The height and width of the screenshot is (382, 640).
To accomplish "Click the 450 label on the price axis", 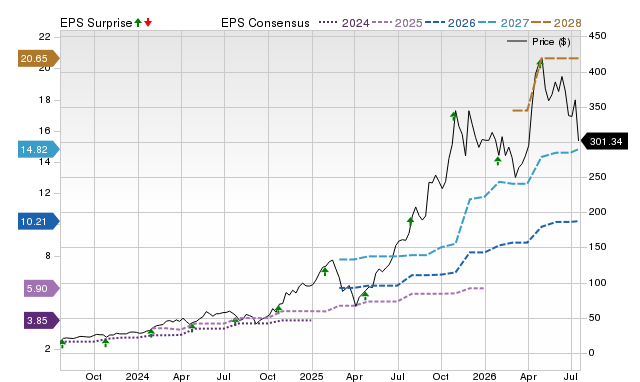I will (597, 36).
